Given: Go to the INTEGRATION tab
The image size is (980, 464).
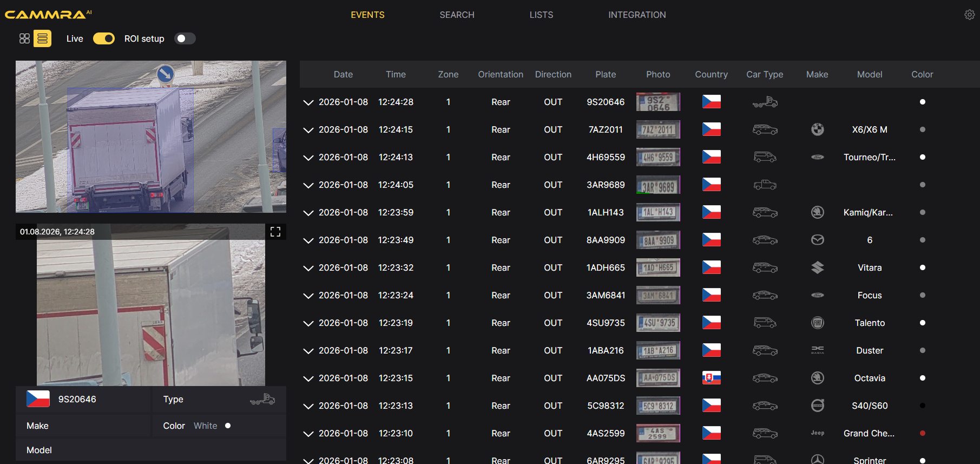Looking at the screenshot, I should [636, 15].
